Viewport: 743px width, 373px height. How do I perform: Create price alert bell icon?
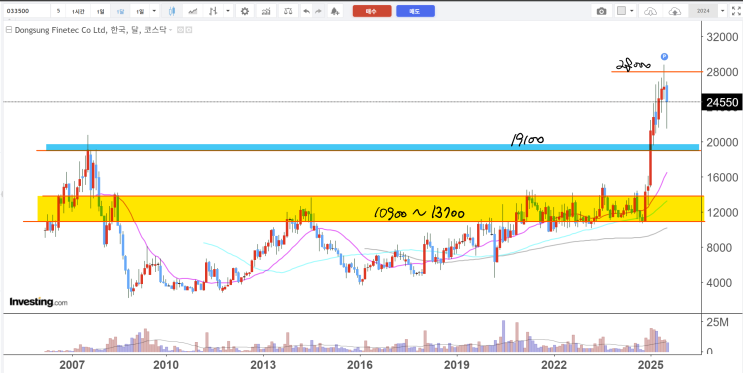(x=335, y=11)
